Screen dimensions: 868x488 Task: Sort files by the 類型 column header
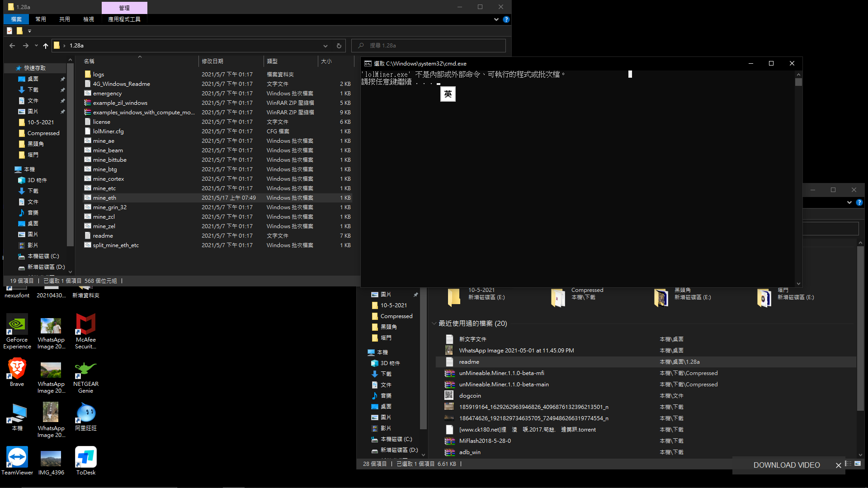click(291, 61)
